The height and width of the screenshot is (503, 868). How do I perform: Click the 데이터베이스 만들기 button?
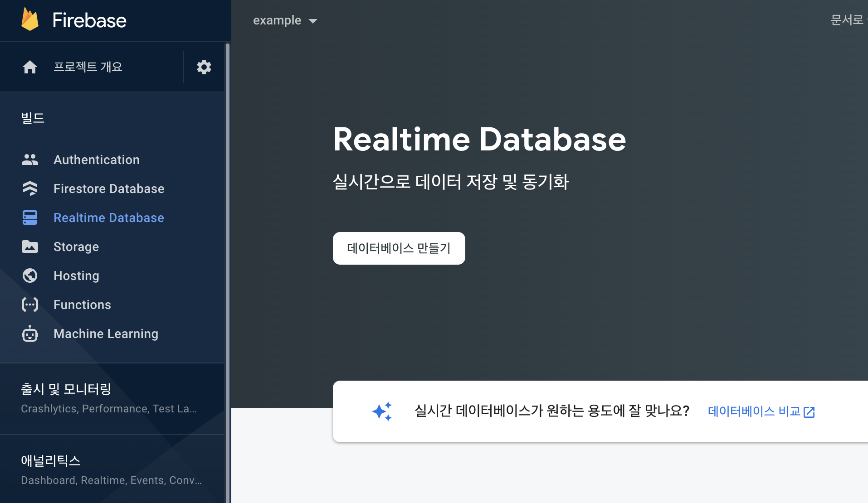tap(399, 248)
